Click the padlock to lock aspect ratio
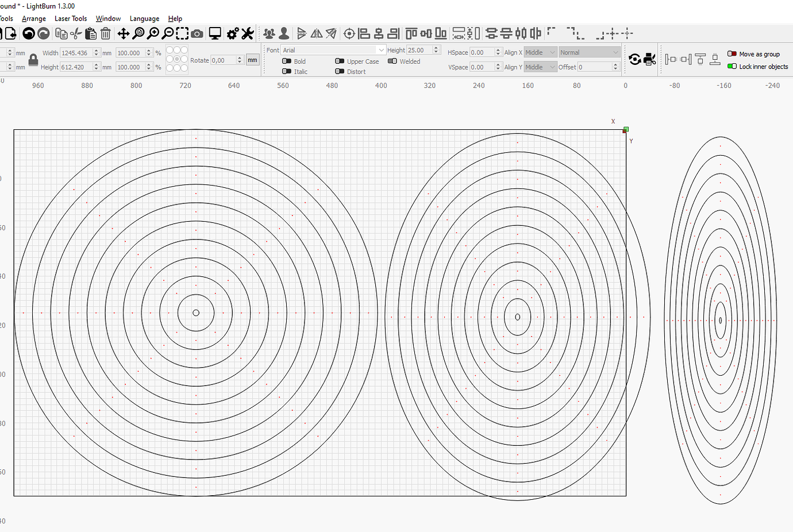The height and width of the screenshot is (532, 793). coord(33,59)
